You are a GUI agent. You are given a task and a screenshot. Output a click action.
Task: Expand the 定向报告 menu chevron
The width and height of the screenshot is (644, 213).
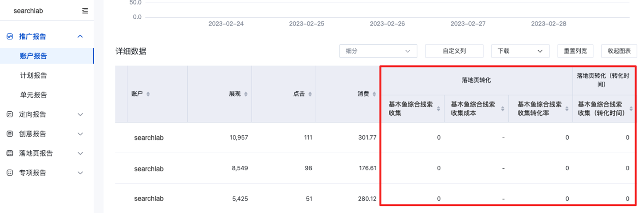(x=80, y=115)
